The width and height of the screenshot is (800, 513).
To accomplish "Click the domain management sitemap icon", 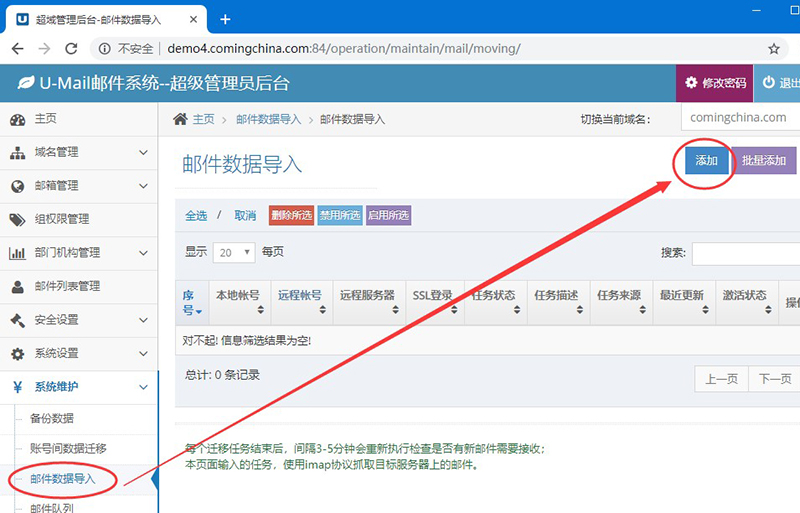I will (17, 153).
